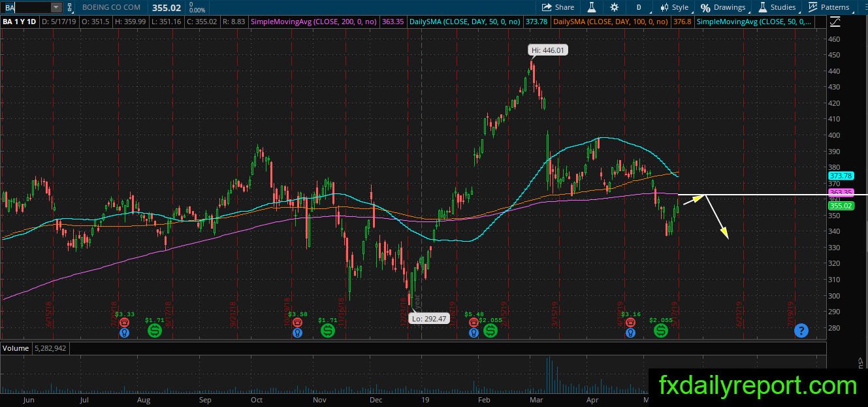868x407 pixels.
Task: Click the red earnings phone icon under $3.58
Action: coord(297,322)
